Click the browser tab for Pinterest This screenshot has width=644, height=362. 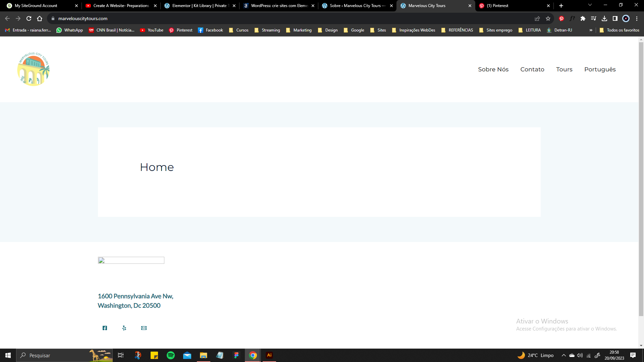pos(515,6)
